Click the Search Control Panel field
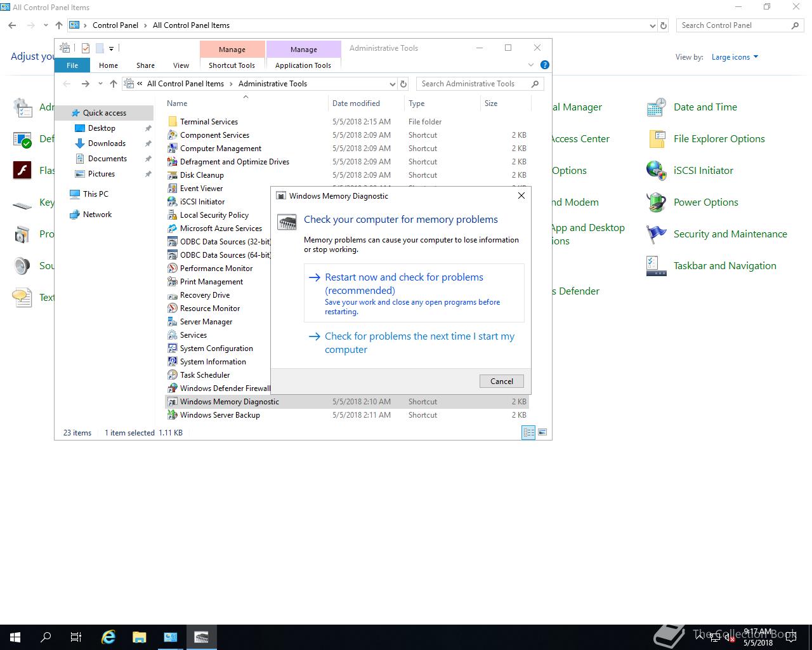 coord(740,25)
